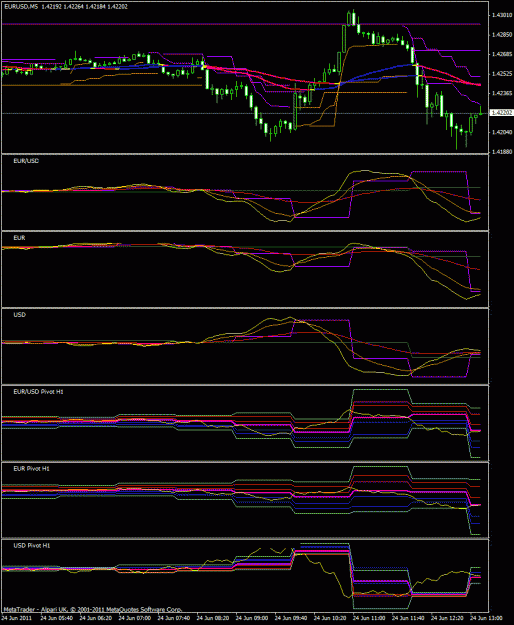Click the 24 Jun 06:20 time label
The width and height of the screenshot is (514, 625).
(x=96, y=618)
